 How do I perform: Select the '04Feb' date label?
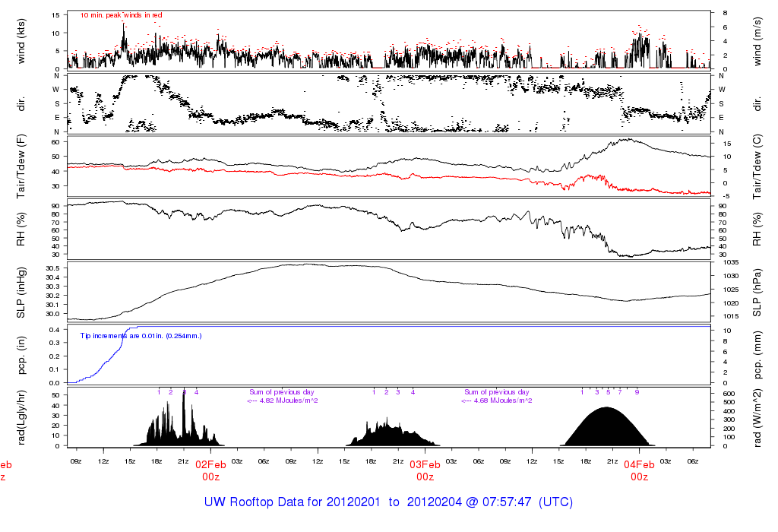click(x=640, y=465)
